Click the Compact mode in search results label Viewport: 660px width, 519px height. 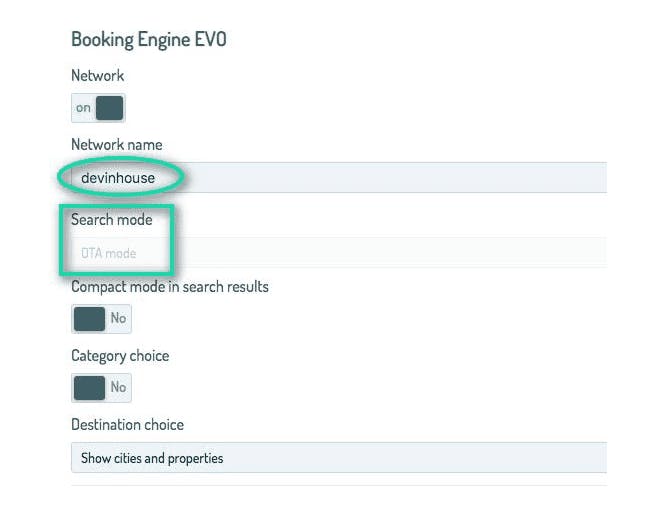click(170, 287)
